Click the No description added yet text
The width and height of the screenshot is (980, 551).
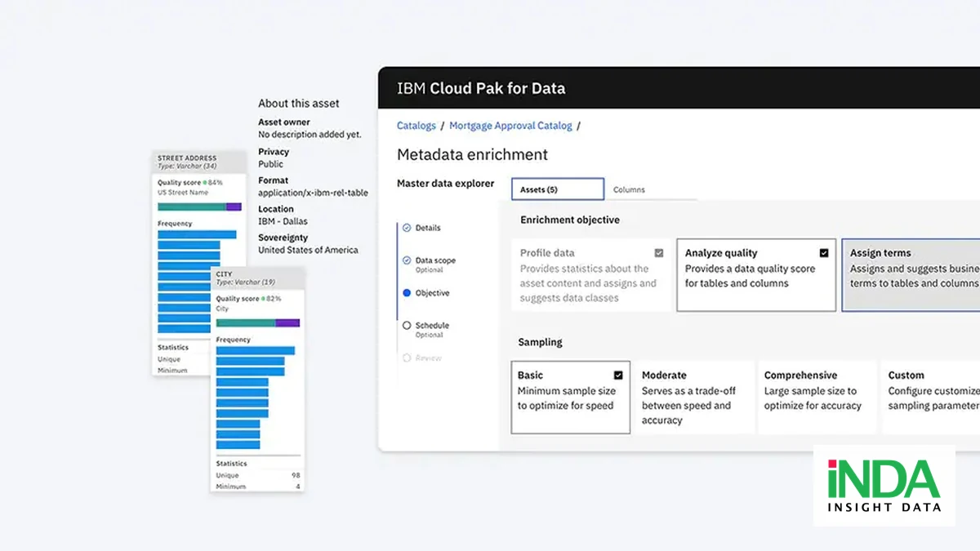click(310, 134)
